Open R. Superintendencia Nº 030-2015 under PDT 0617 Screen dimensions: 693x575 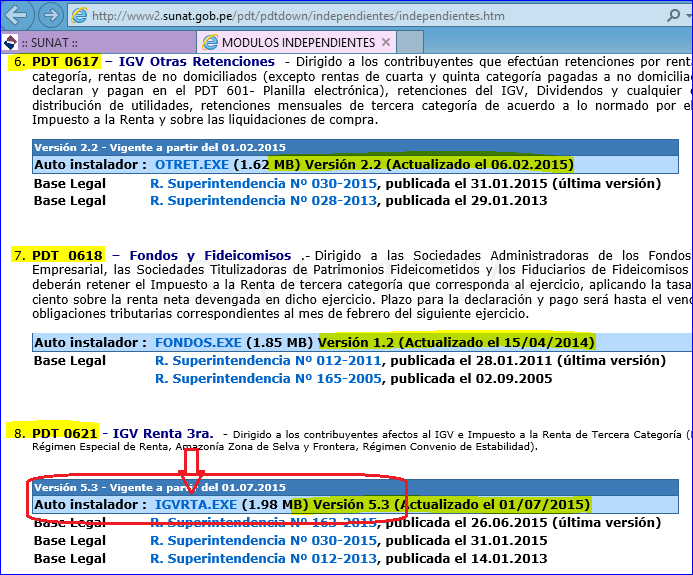263,183
